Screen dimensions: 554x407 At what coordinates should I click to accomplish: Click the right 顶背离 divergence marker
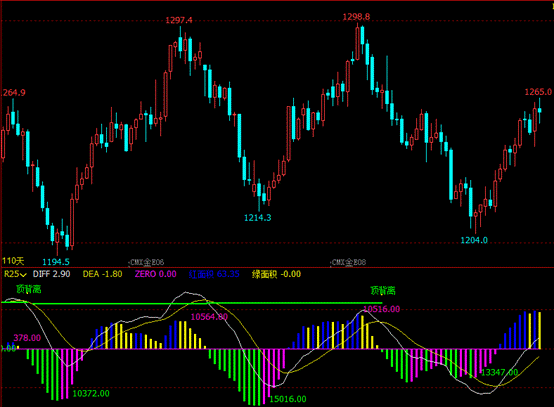click(x=383, y=291)
